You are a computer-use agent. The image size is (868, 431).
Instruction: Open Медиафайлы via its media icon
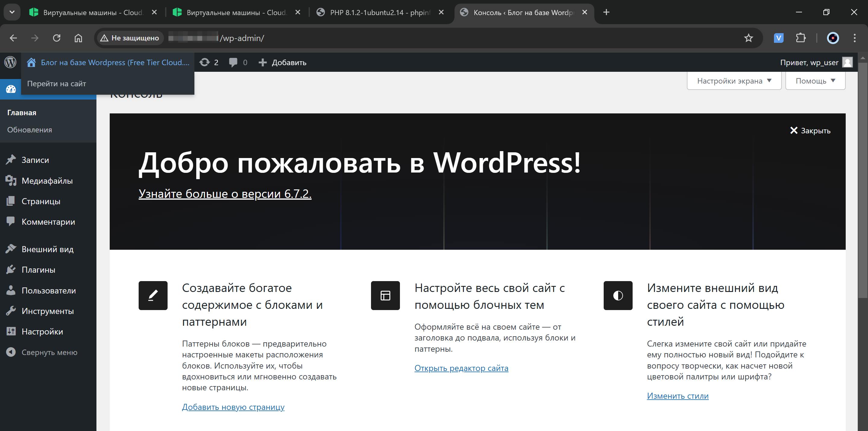click(x=11, y=180)
